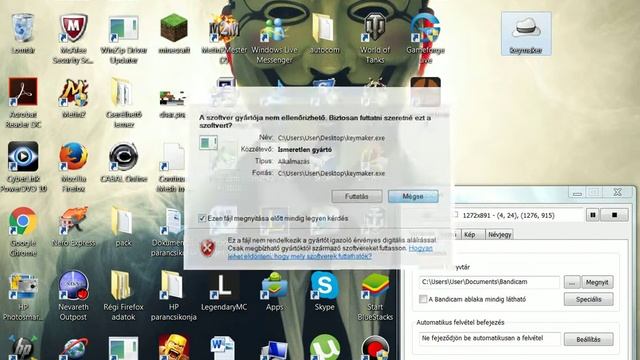640x360 pixels.
Task: Open the autocom folder icon
Action: click(324, 34)
